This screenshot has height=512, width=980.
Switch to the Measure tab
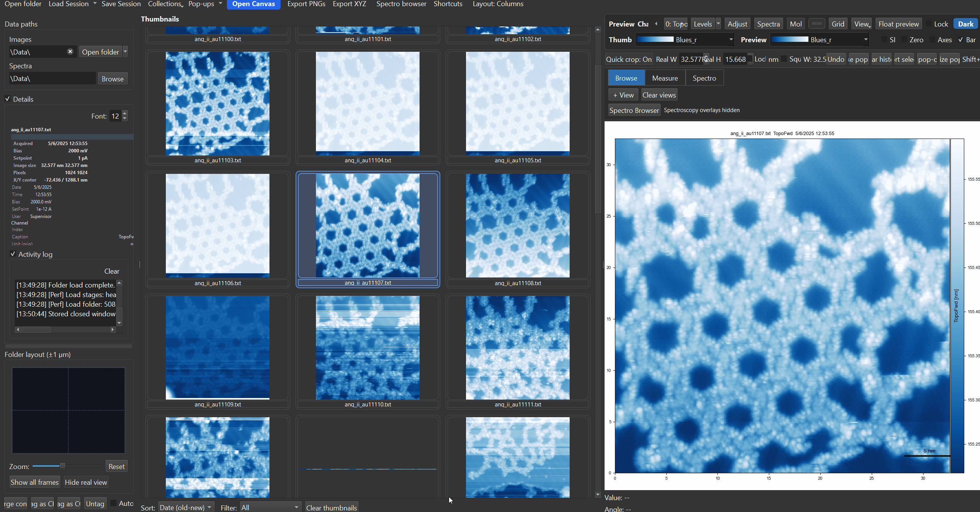(x=664, y=78)
